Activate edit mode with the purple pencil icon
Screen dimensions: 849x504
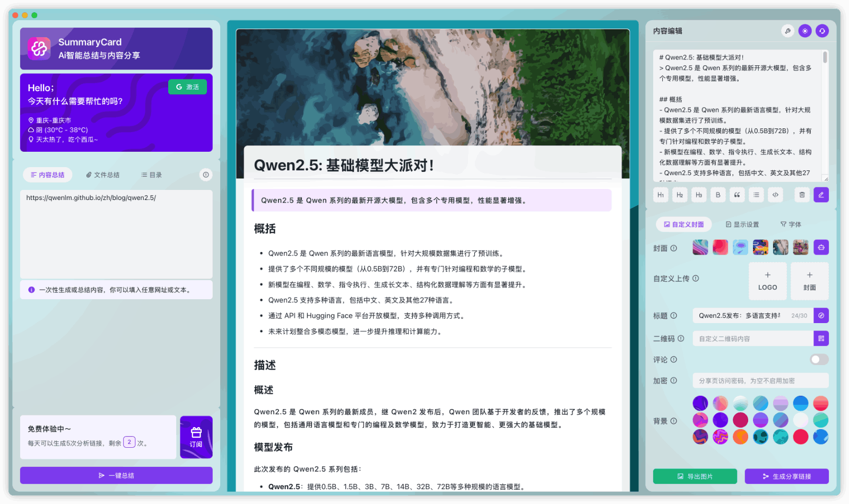[821, 195]
